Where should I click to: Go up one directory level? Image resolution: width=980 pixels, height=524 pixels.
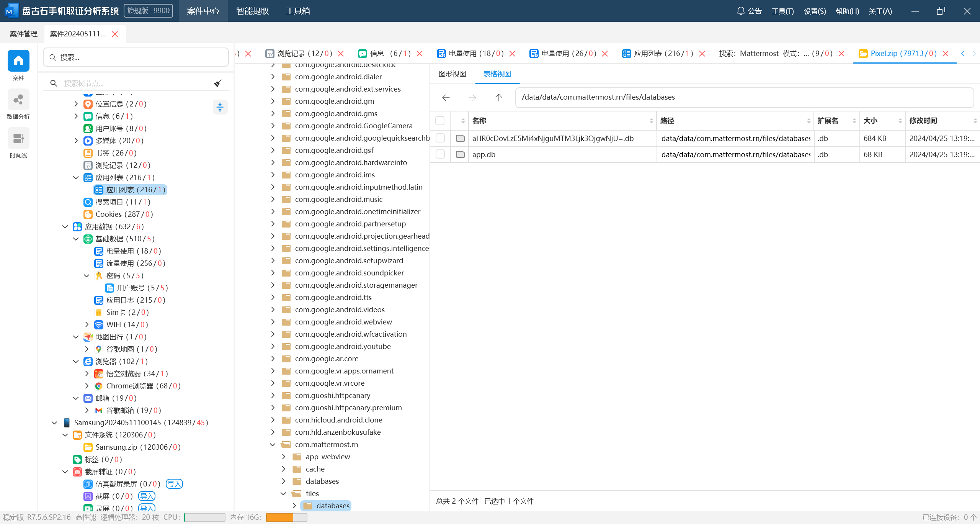[498, 98]
